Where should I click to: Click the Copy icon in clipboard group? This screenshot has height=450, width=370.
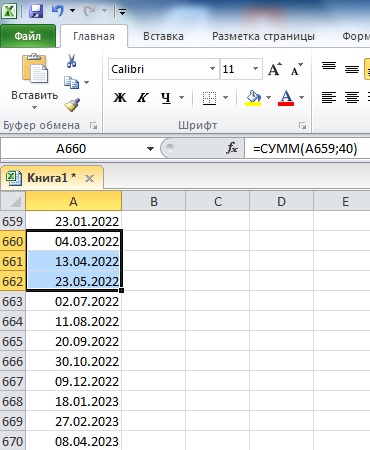pos(71,82)
